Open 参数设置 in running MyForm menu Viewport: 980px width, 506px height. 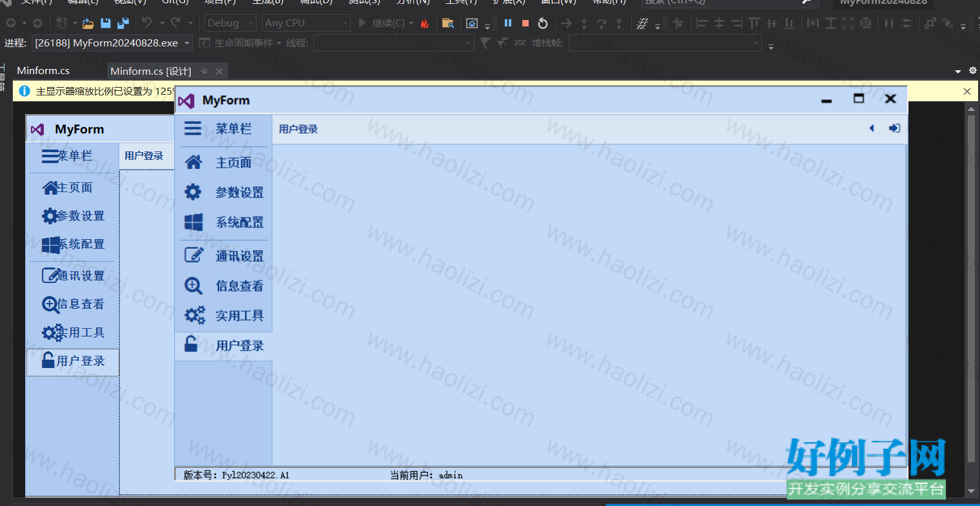[x=224, y=192]
